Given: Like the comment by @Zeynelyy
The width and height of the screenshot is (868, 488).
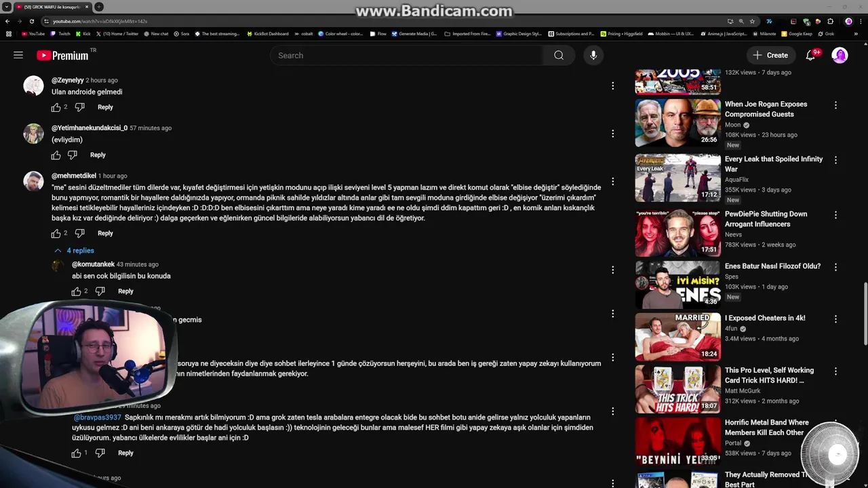Looking at the screenshot, I should pyautogui.click(x=56, y=107).
